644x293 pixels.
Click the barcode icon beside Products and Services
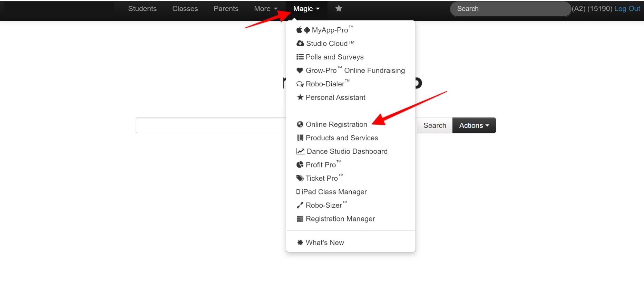(x=300, y=138)
